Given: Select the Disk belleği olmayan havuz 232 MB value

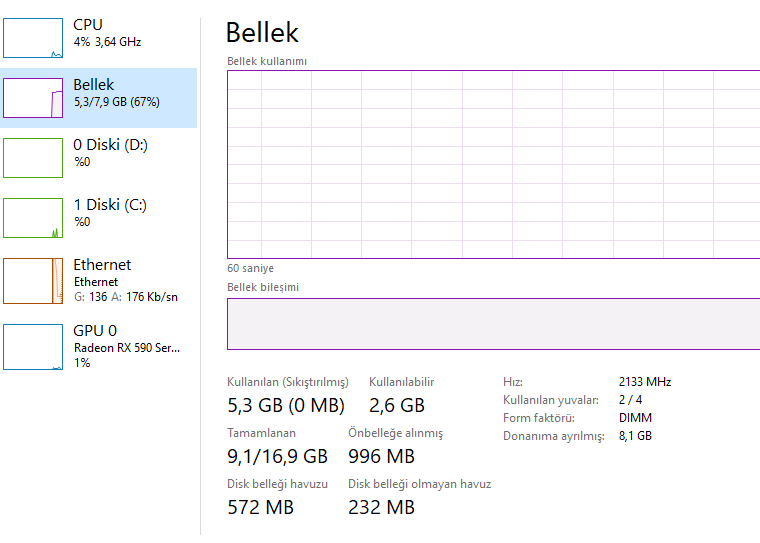Looking at the screenshot, I should click(381, 507).
